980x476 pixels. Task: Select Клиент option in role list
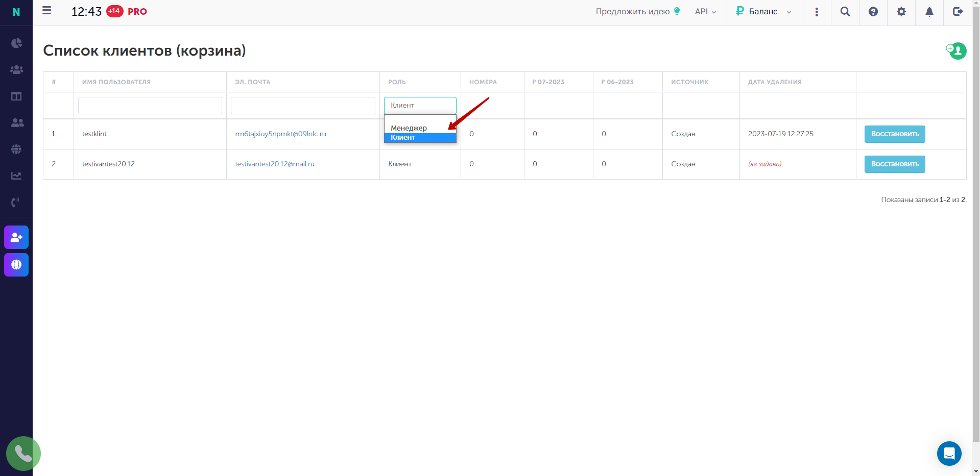[420, 138]
